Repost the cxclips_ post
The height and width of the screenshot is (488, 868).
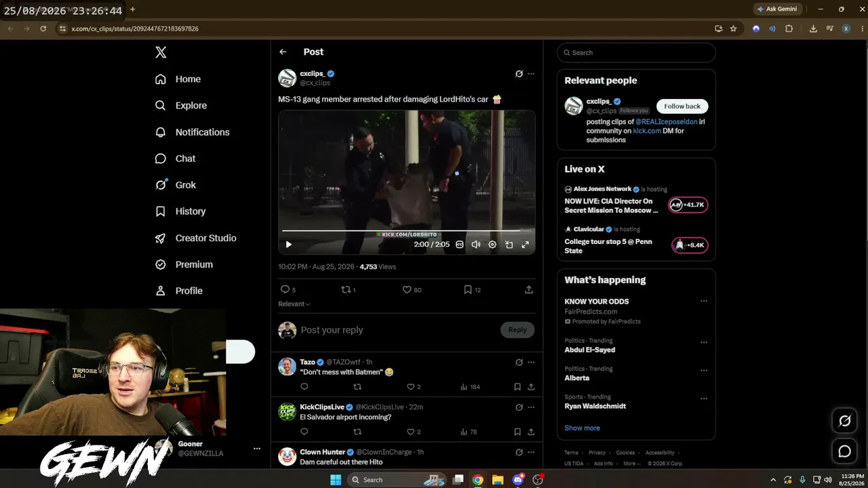(346, 289)
